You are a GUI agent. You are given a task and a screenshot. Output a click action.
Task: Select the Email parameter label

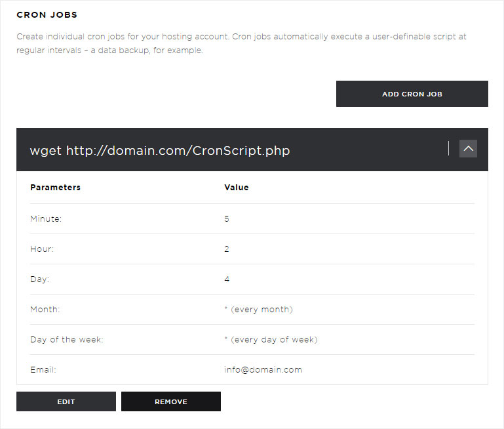coord(43,370)
